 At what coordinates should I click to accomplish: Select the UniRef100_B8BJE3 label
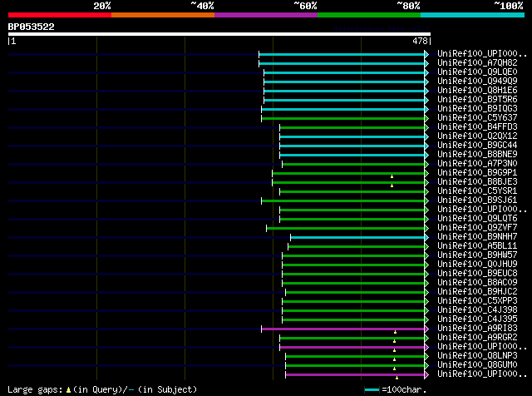477,182
